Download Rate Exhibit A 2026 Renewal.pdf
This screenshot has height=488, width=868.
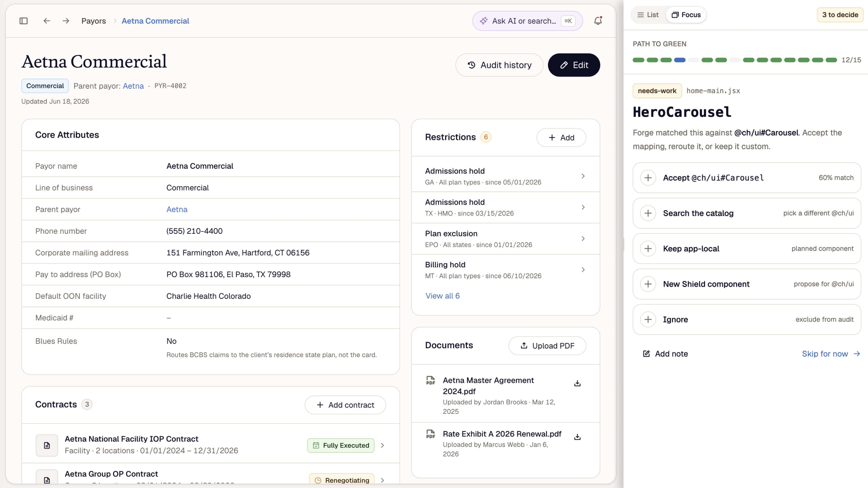(577, 437)
